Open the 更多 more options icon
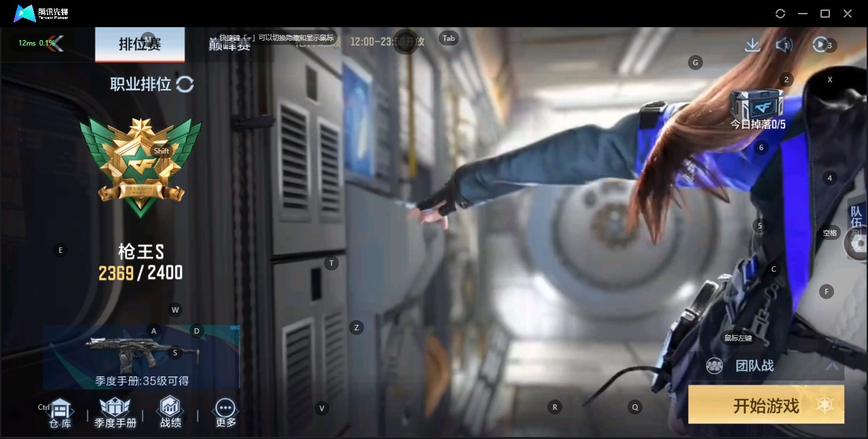868x439 pixels. pyautogui.click(x=225, y=414)
